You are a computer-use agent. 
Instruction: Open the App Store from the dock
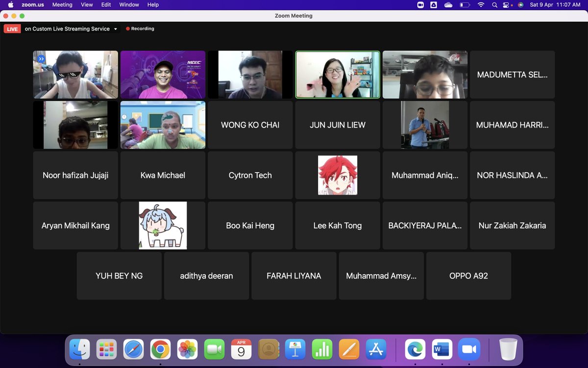pyautogui.click(x=376, y=349)
